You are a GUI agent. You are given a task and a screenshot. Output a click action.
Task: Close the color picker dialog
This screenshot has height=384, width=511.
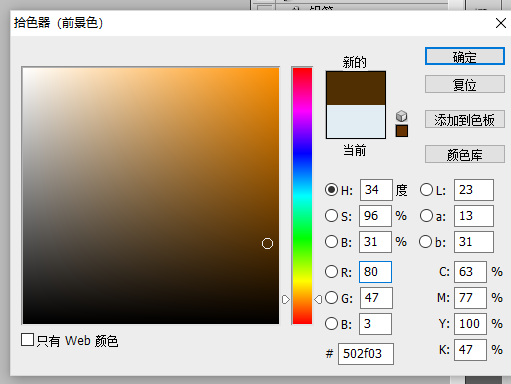pos(501,23)
